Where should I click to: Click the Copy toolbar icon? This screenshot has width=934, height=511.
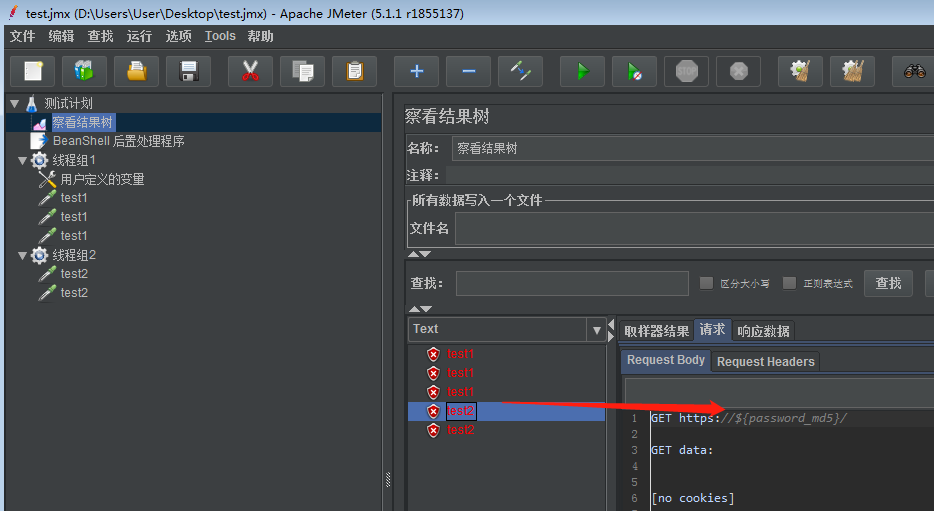303,71
